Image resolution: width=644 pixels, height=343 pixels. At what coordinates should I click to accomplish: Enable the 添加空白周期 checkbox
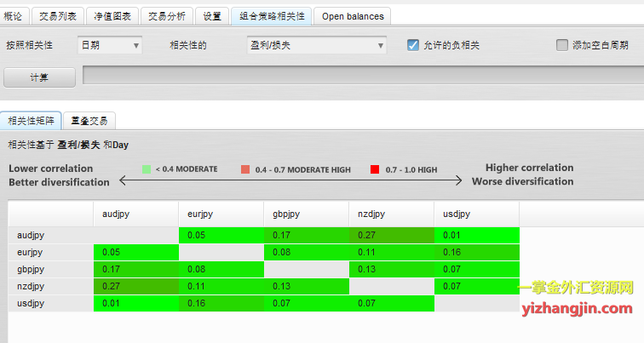[562, 45]
